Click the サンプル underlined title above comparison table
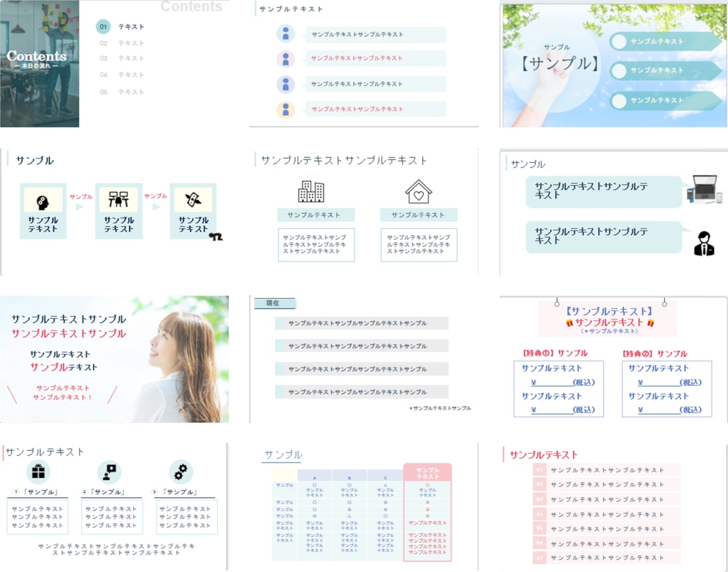Viewport: 728px width, 572px height. (x=283, y=455)
